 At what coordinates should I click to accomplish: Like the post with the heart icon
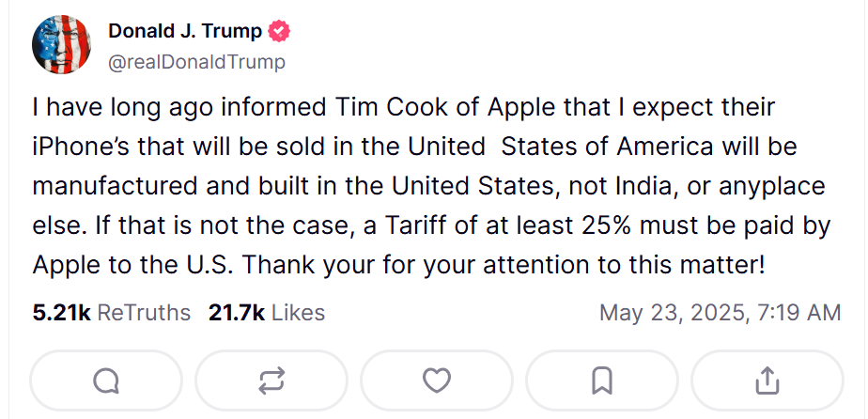tap(437, 380)
